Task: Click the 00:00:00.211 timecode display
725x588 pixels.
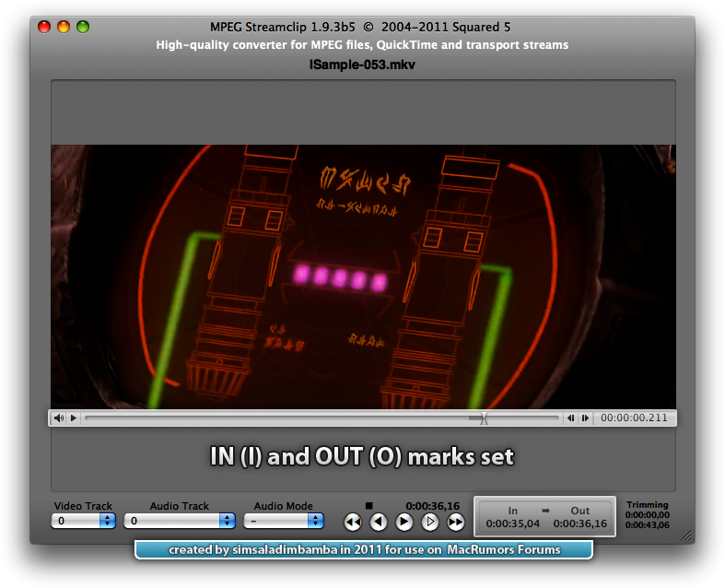Action: 634,417
